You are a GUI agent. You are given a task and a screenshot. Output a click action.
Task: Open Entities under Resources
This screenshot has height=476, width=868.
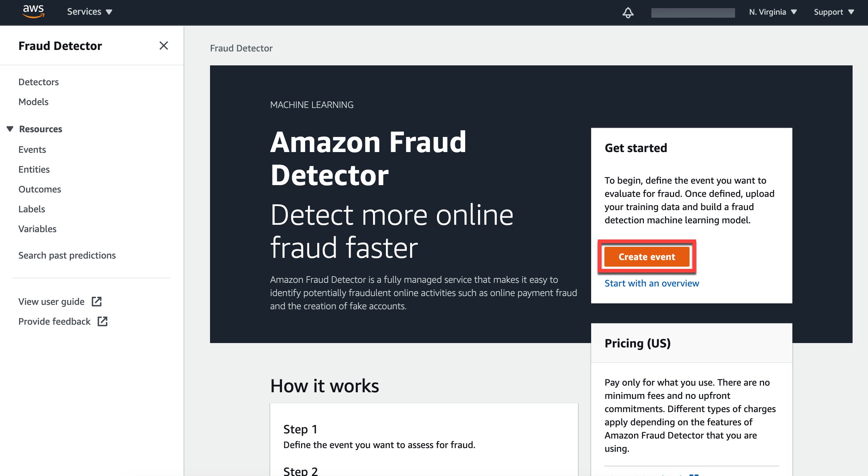34,169
